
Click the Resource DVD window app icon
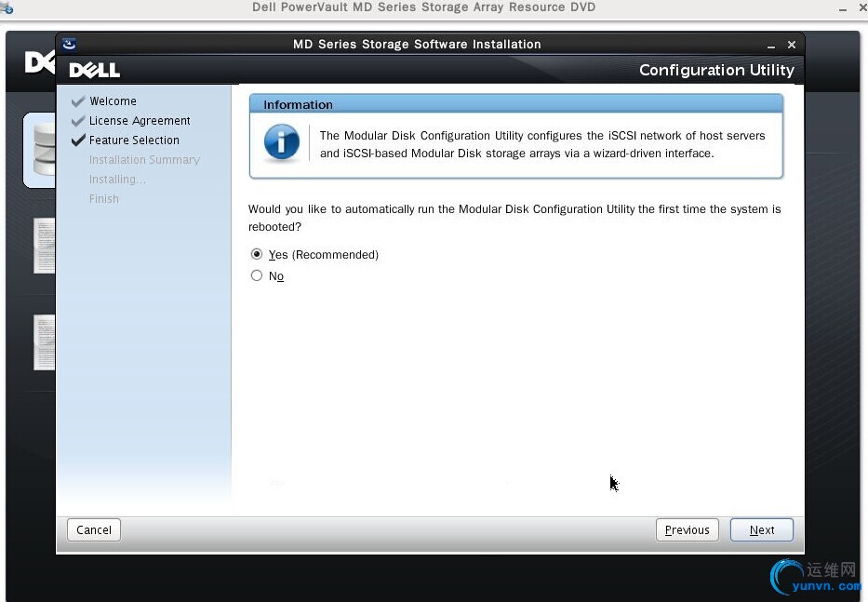(7, 7)
